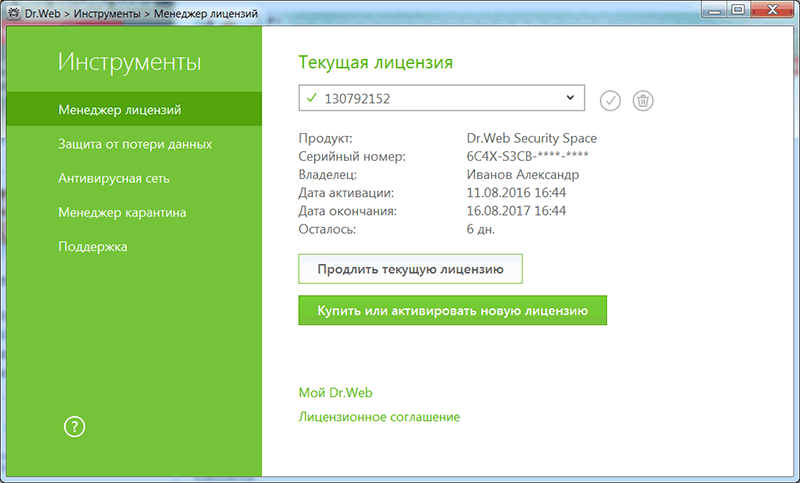Screen dimensions: 800x483
Task: Open the Лицензионное соглашение link
Action: click(x=379, y=417)
